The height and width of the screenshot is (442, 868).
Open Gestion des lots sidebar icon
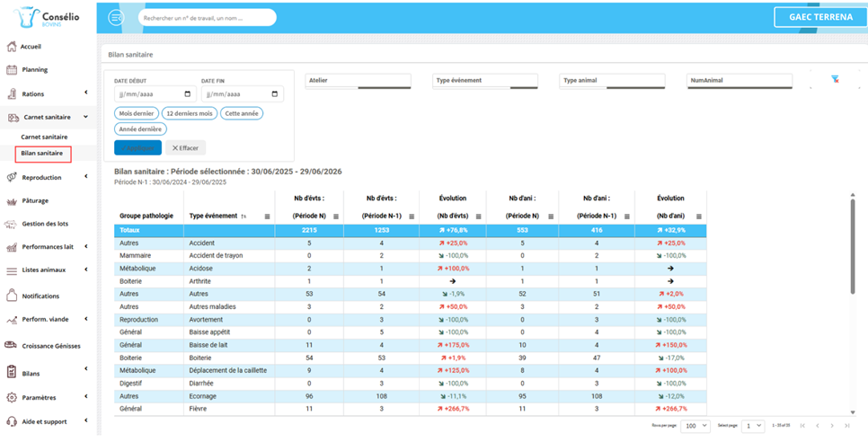11,224
